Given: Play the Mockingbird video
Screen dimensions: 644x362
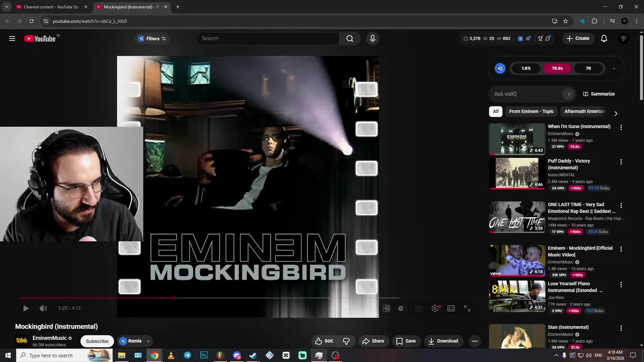Looking at the screenshot, I should [x=26, y=308].
